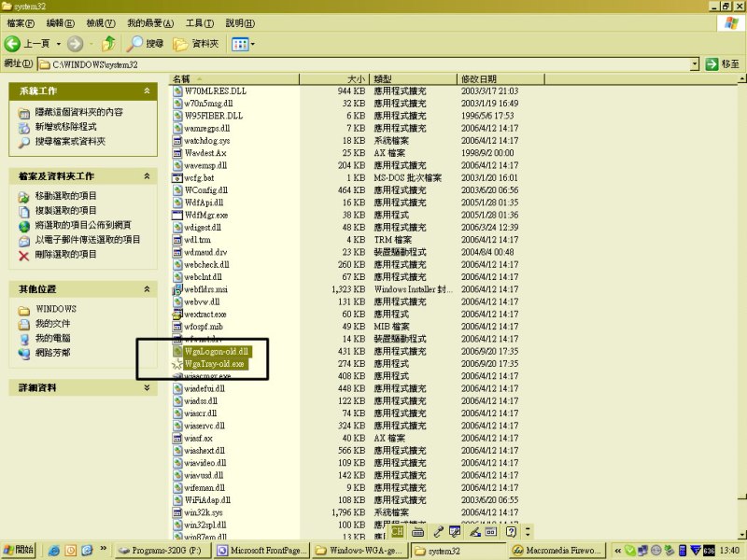
Task: Click the WdfMgr.exe file icon
Action: (177, 216)
